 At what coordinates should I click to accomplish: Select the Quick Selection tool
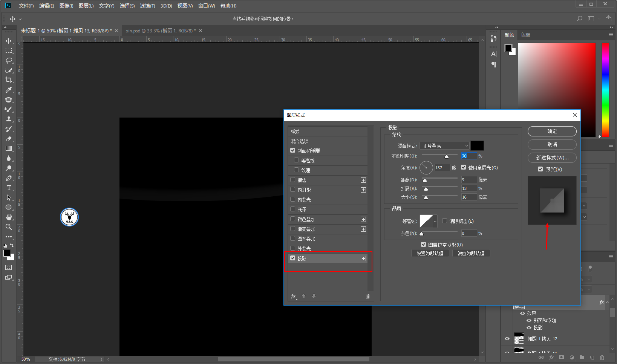point(9,70)
